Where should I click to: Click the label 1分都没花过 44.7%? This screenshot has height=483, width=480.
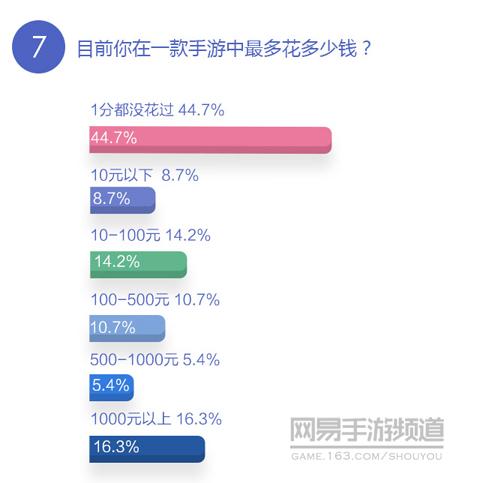[x=157, y=110]
